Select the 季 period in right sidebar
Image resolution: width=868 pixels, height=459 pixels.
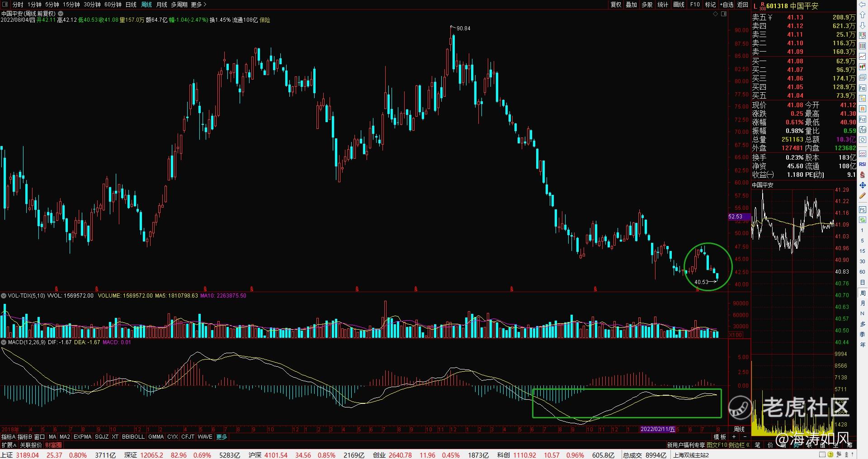point(862,334)
